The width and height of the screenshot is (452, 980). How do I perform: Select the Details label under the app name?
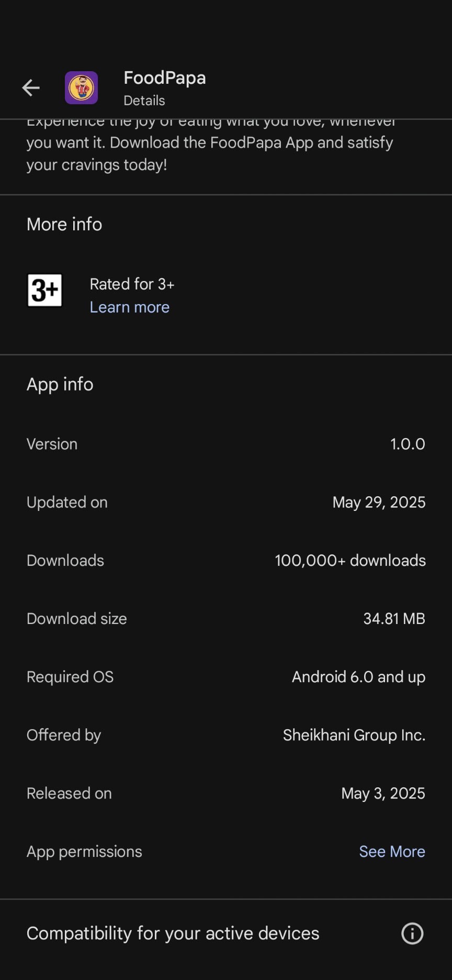[x=144, y=100]
